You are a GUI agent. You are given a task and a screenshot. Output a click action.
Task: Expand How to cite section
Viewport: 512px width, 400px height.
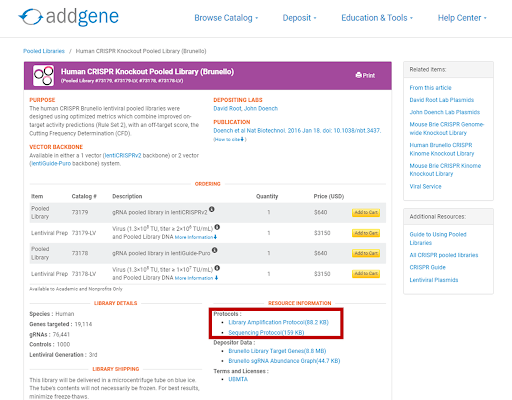[x=229, y=139]
